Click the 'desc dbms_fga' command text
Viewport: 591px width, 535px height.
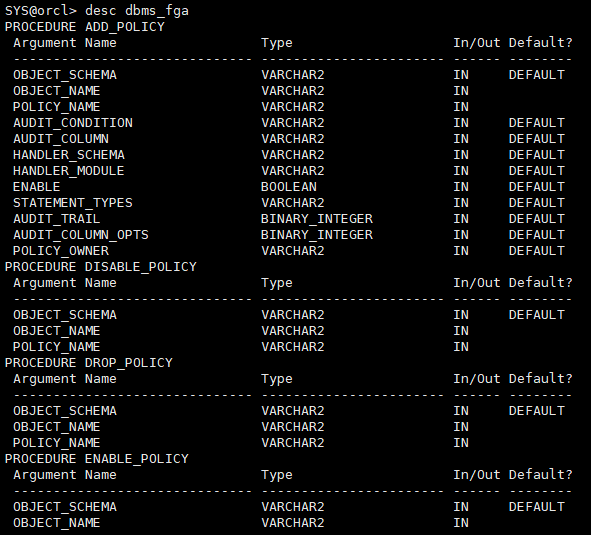tap(137, 11)
